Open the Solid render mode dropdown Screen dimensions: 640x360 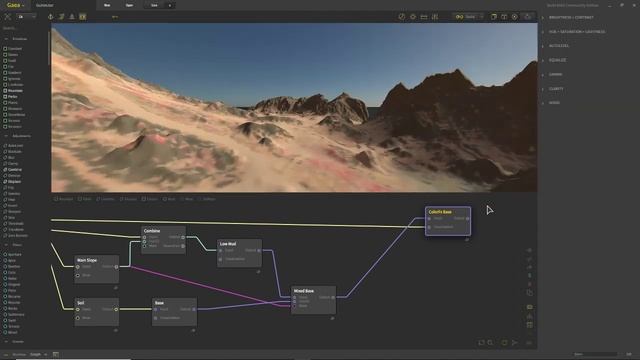[x=473, y=17]
